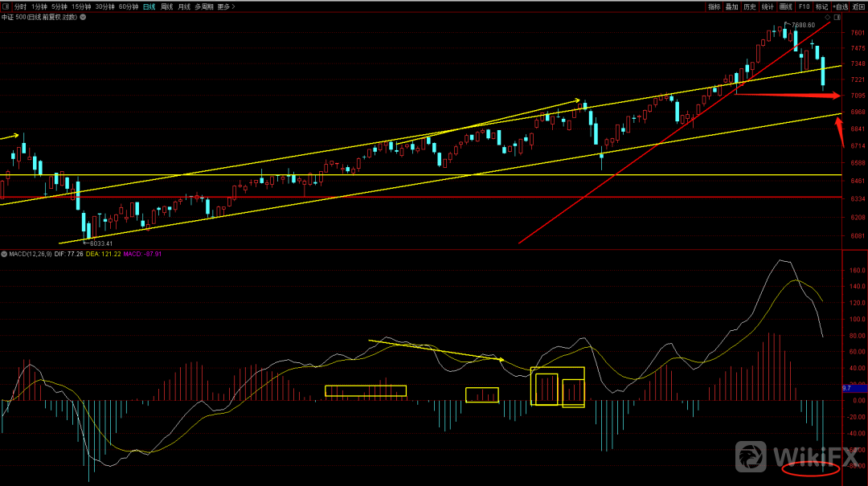This screenshot has width=868, height=486.
Task: Click the 历史 history button
Action: (x=749, y=6)
